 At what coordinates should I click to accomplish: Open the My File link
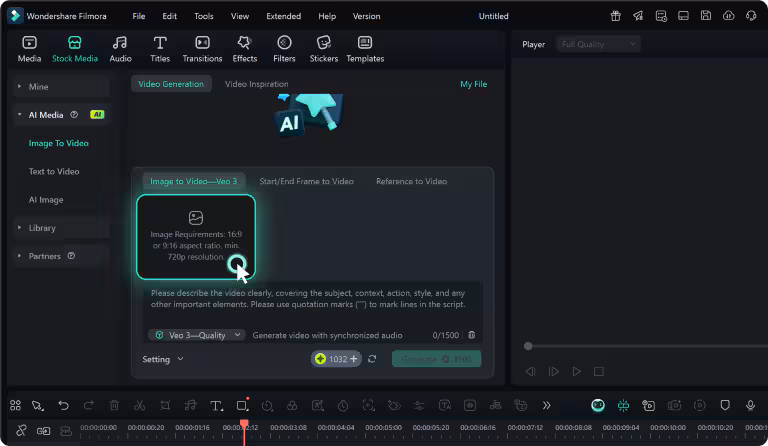[473, 84]
